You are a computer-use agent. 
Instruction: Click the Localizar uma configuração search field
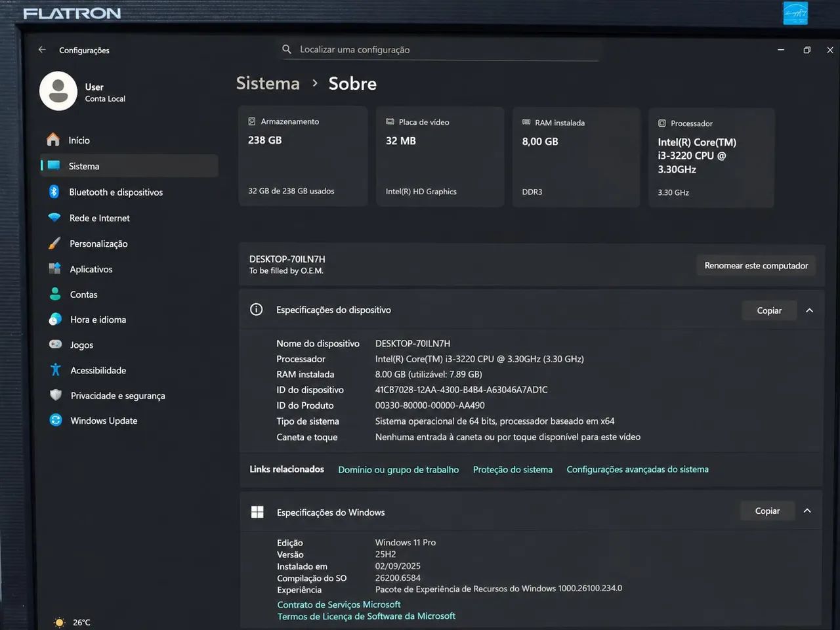coord(440,49)
